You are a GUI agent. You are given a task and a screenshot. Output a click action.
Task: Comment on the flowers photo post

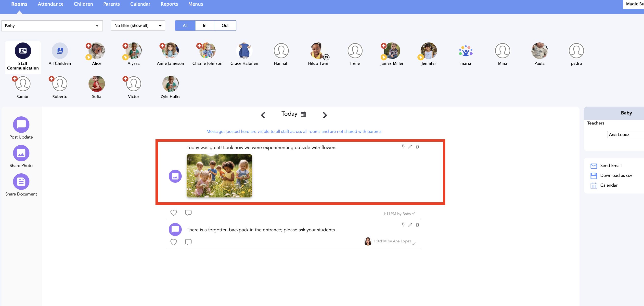(188, 213)
